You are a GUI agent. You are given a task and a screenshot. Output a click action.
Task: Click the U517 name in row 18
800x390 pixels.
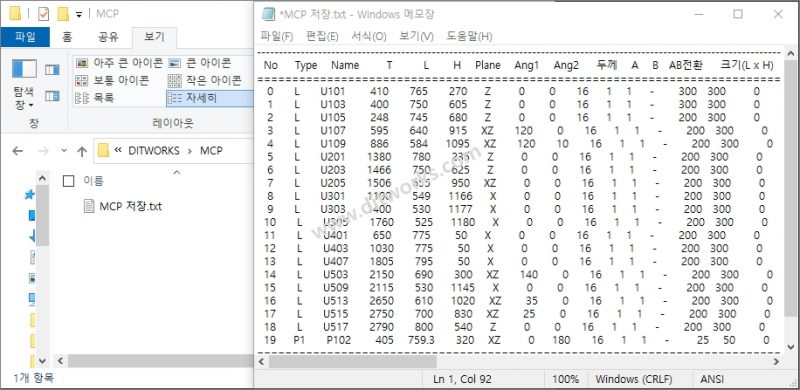[x=336, y=327]
